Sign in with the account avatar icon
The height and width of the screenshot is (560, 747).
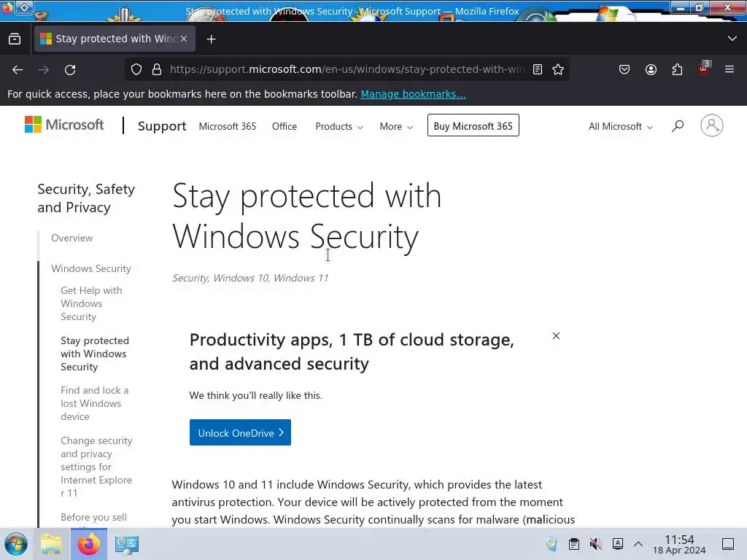tap(712, 125)
